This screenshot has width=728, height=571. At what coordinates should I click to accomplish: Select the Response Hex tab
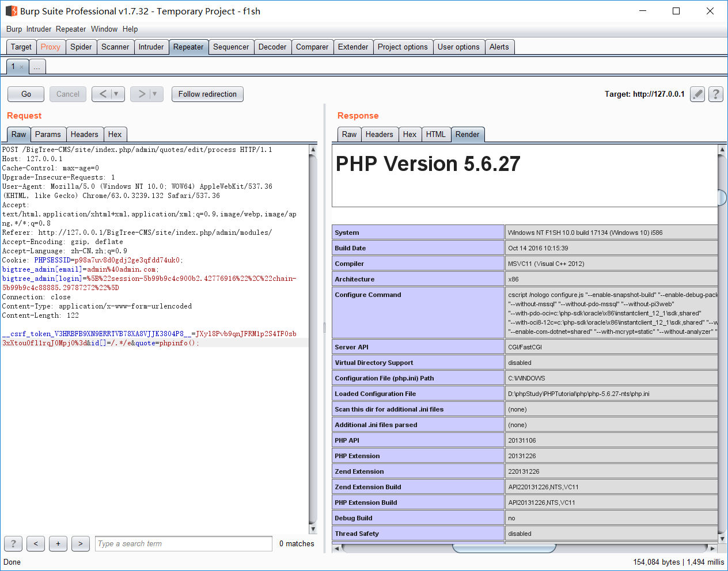coord(410,135)
